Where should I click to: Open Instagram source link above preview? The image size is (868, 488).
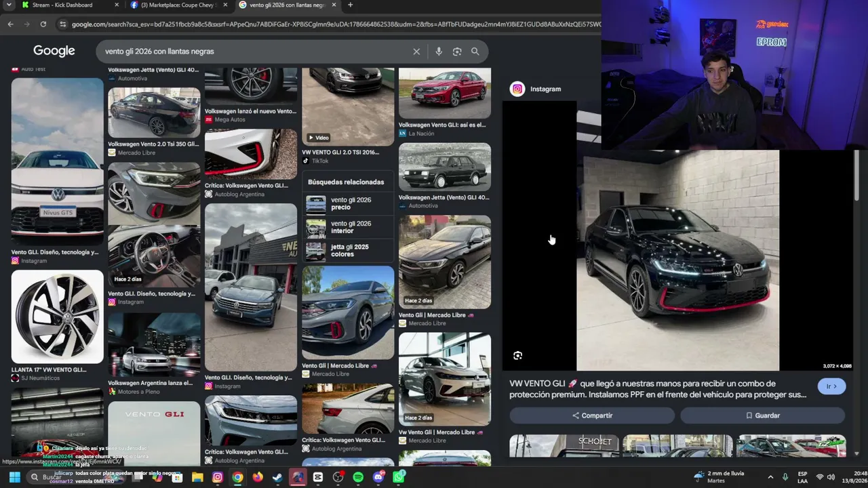click(x=536, y=89)
